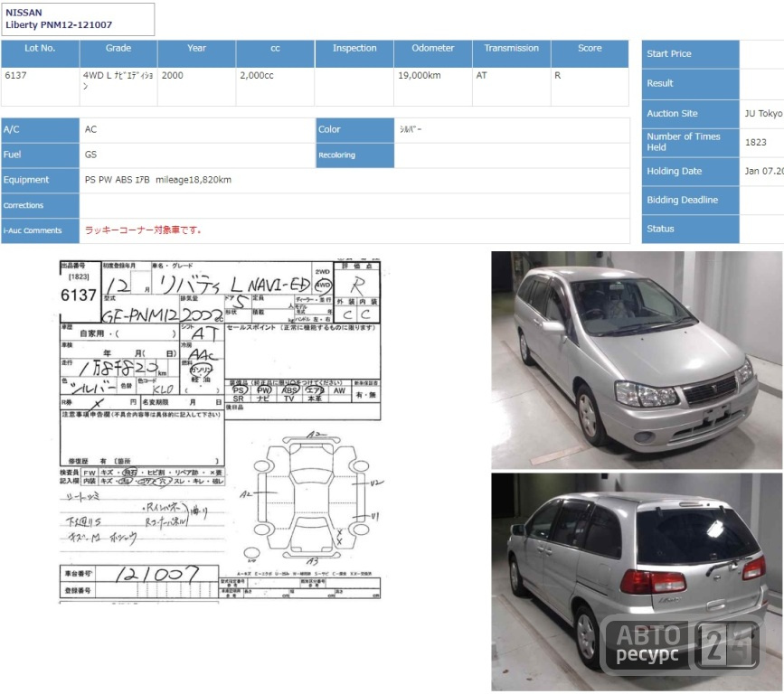Select the A/C value 'AC'
The image size is (784, 694).
pyautogui.click(x=90, y=129)
